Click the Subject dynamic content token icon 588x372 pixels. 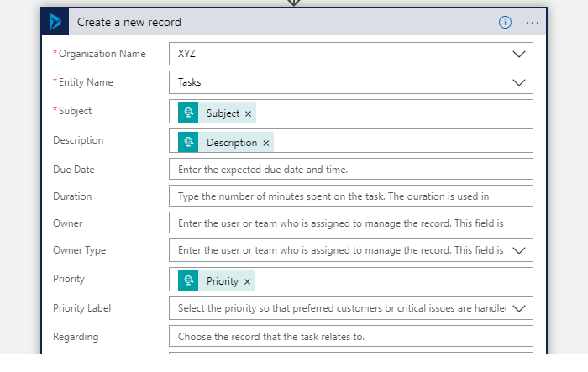click(189, 113)
